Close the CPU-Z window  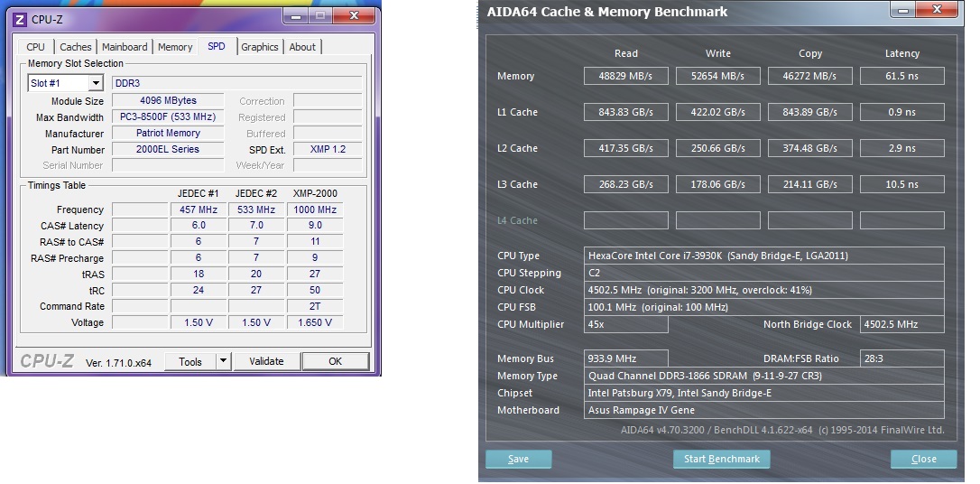pos(354,15)
